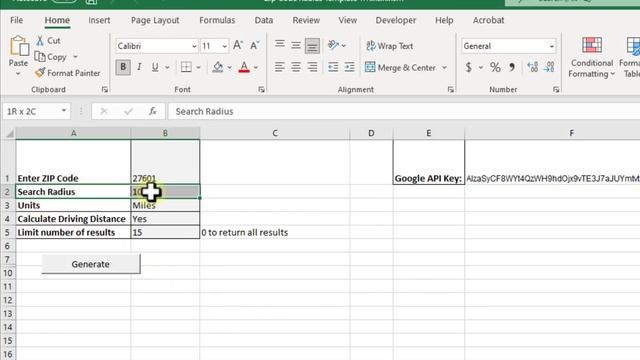The image size is (640, 360).
Task: Click the Insert Function fx icon
Action: point(153,111)
